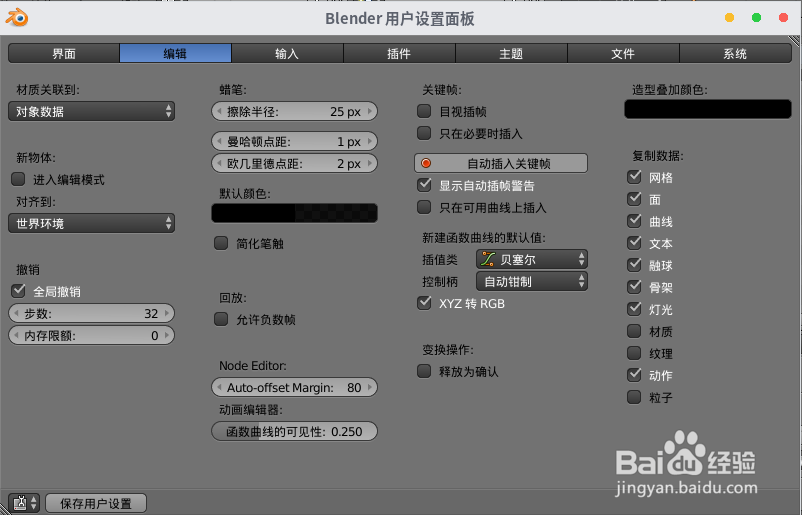Viewport: 802px width, 515px height.
Task: Increase 擦除半径 with the right arrow
Action: (x=370, y=111)
